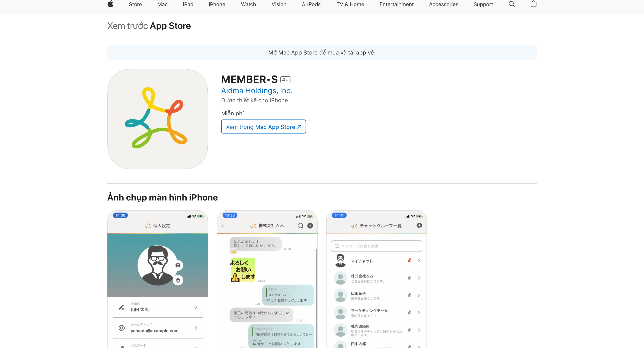Navigate to Apple Support
Image resolution: width=644 pixels, height=348 pixels.
[483, 4]
